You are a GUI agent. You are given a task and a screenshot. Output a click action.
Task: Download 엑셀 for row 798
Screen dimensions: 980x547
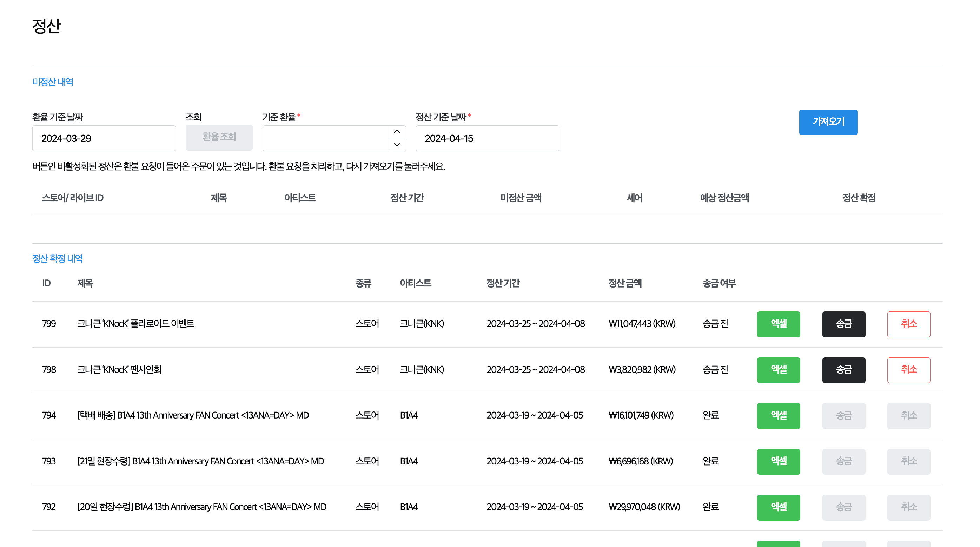[779, 370]
